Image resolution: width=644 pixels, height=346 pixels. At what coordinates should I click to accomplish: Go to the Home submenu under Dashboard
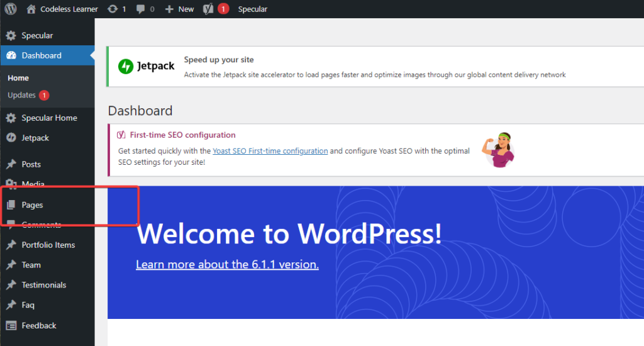[x=18, y=78]
